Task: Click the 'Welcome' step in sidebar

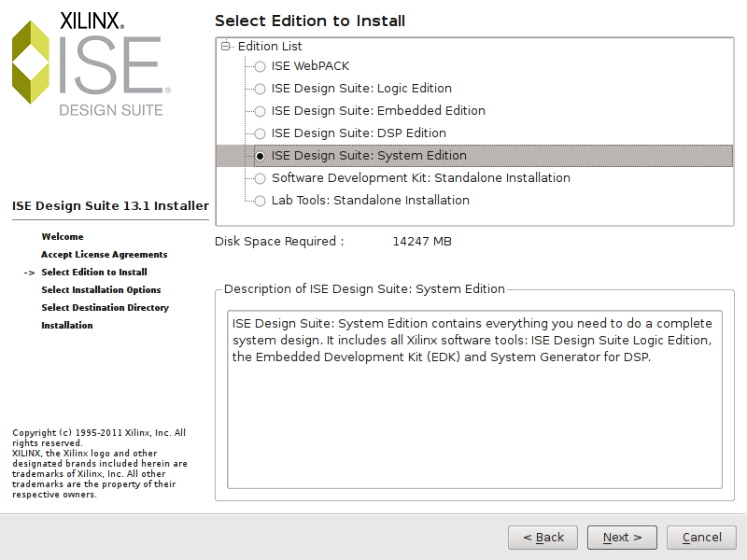Action: pos(63,237)
